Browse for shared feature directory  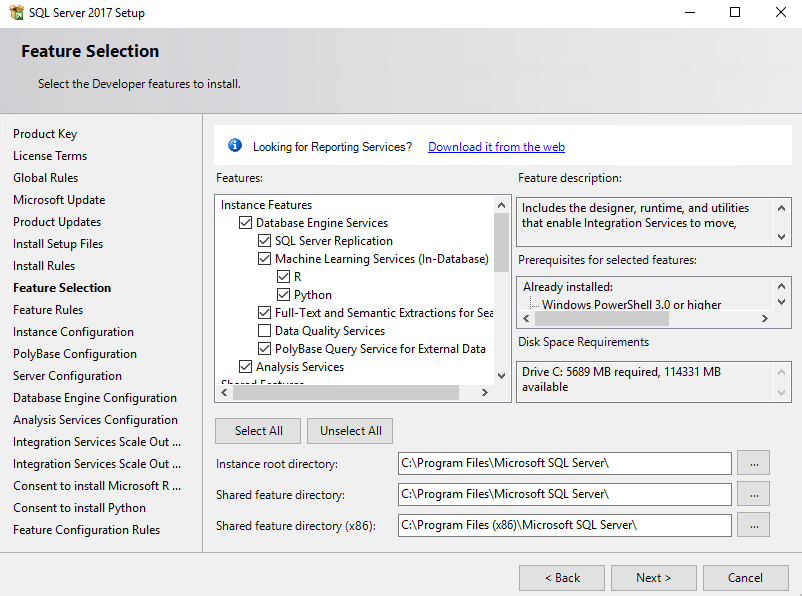click(753, 494)
